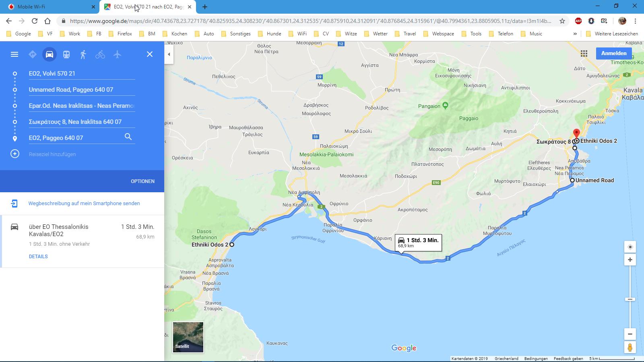Open Chrome three-dot menu
Image resolution: width=644 pixels, height=362 pixels.
point(635,21)
